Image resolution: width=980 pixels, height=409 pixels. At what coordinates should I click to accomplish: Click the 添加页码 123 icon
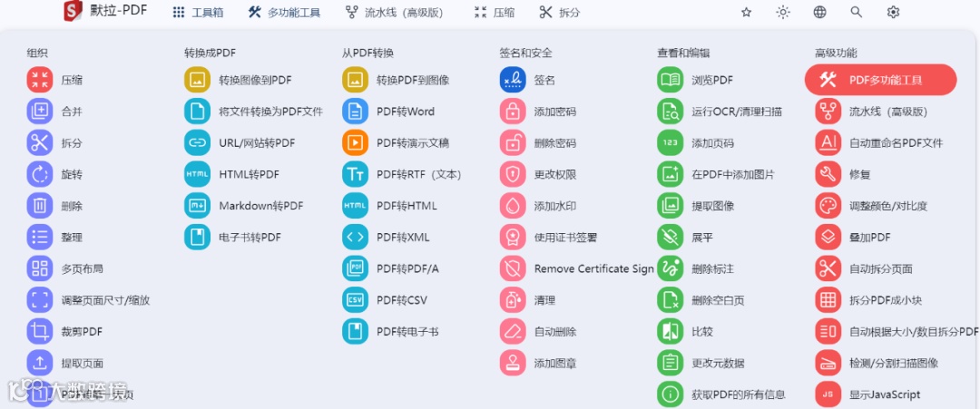click(x=670, y=142)
